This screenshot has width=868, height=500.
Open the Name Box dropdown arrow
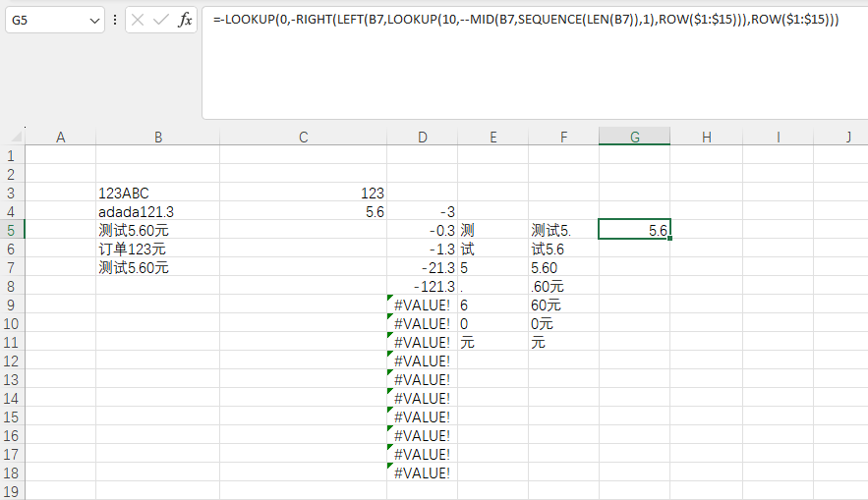94,21
